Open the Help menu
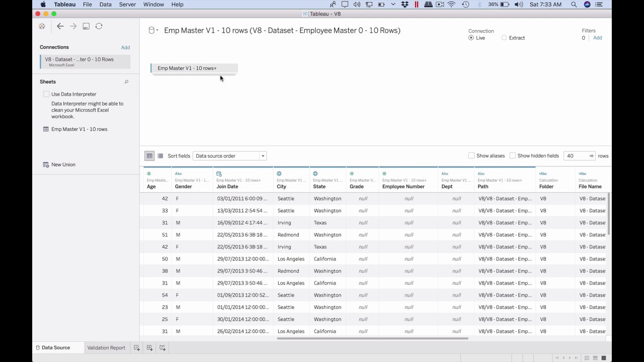644x362 pixels. point(178,5)
